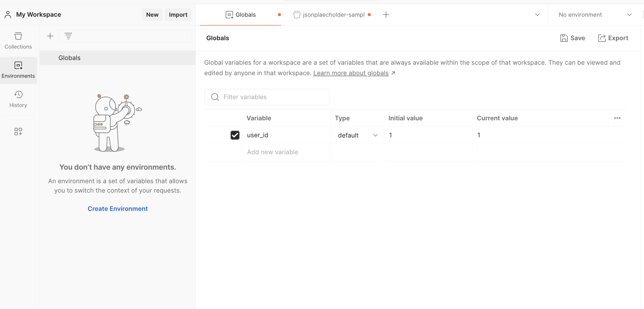Expand the open tabs dropdown chevron

click(537, 14)
